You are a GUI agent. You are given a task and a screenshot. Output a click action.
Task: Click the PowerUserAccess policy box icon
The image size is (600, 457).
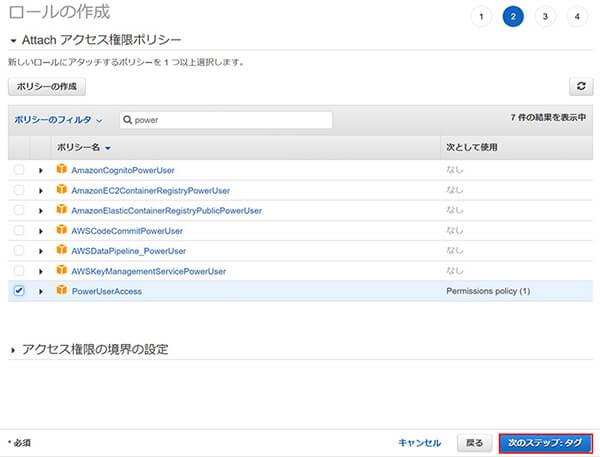pos(62,290)
